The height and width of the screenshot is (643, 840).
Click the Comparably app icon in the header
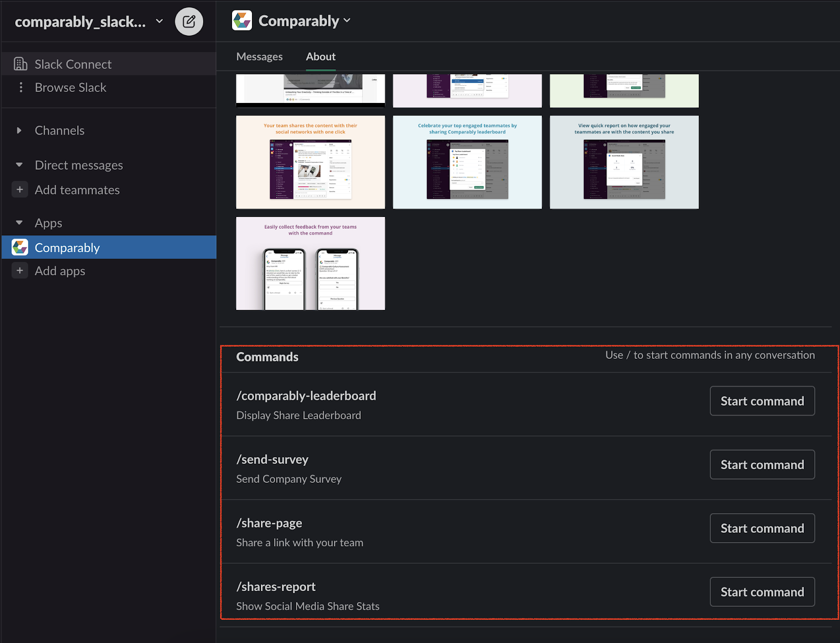coord(242,20)
